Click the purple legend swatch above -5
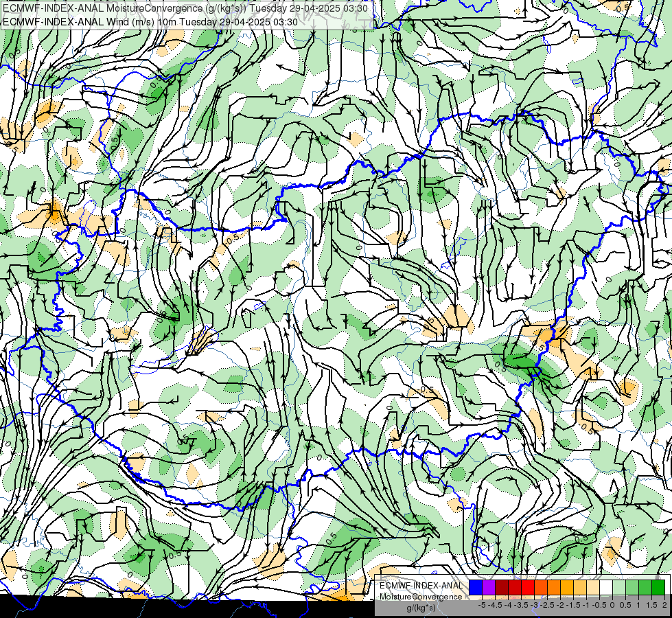672x618 pixels. [489, 587]
